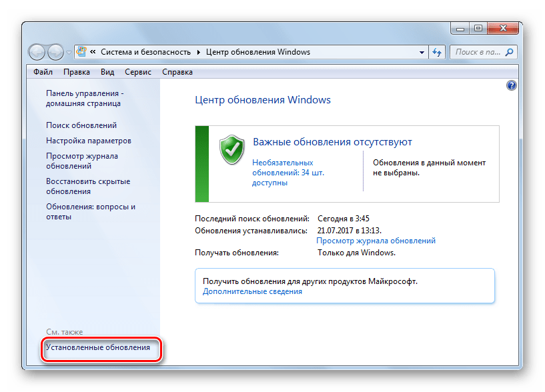
Task: Open the Правка menu
Action: point(77,72)
